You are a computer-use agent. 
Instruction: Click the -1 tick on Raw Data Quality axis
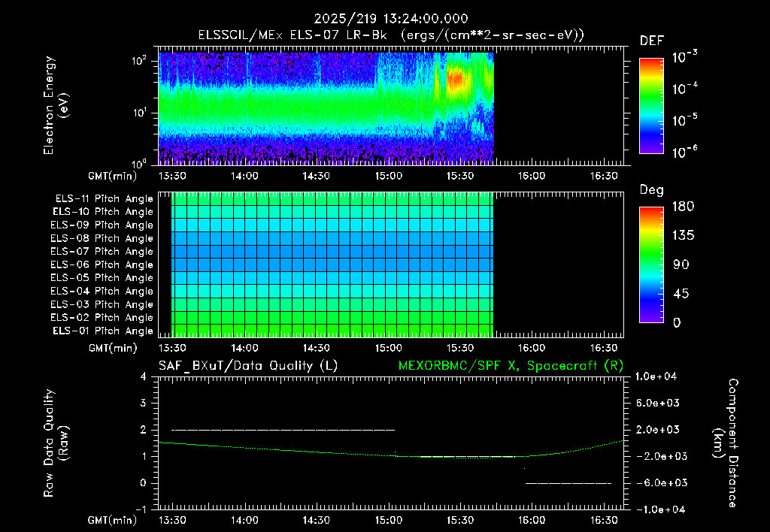click(141, 509)
